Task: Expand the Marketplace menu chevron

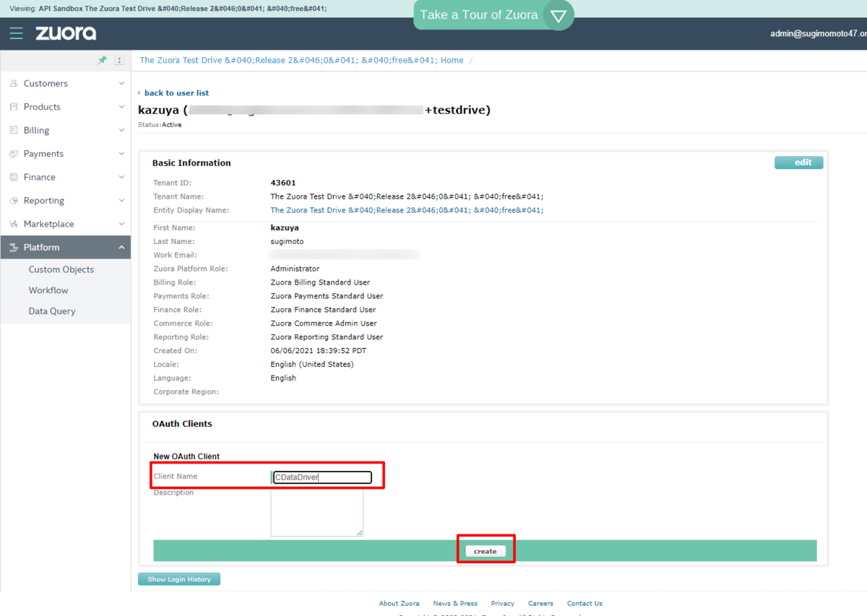Action: coord(121,224)
